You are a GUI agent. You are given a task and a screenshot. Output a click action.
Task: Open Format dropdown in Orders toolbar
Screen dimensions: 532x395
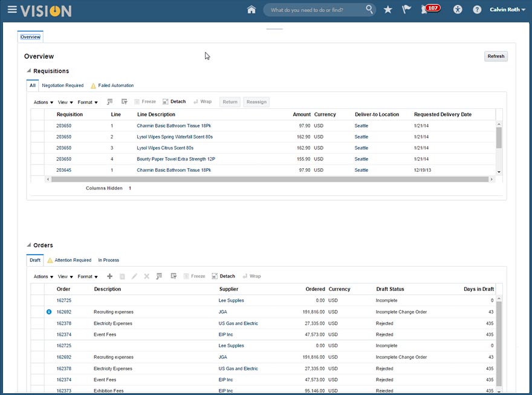88,276
